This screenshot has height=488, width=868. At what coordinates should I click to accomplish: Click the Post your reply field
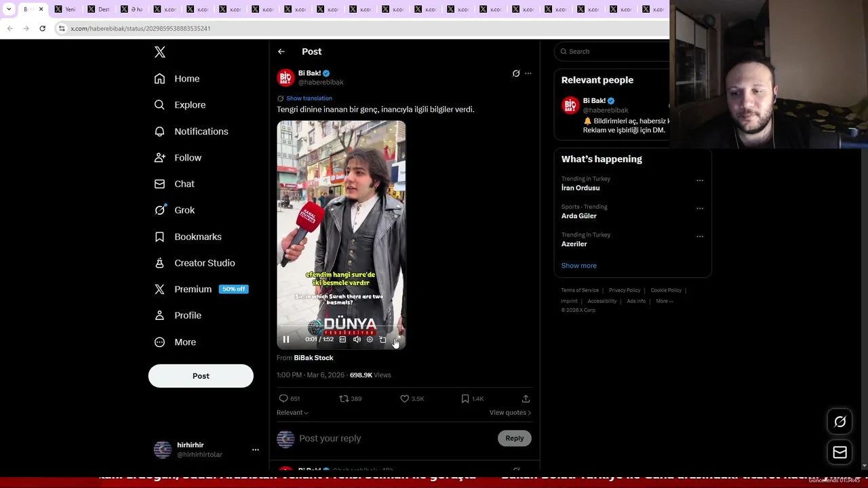pyautogui.click(x=396, y=439)
